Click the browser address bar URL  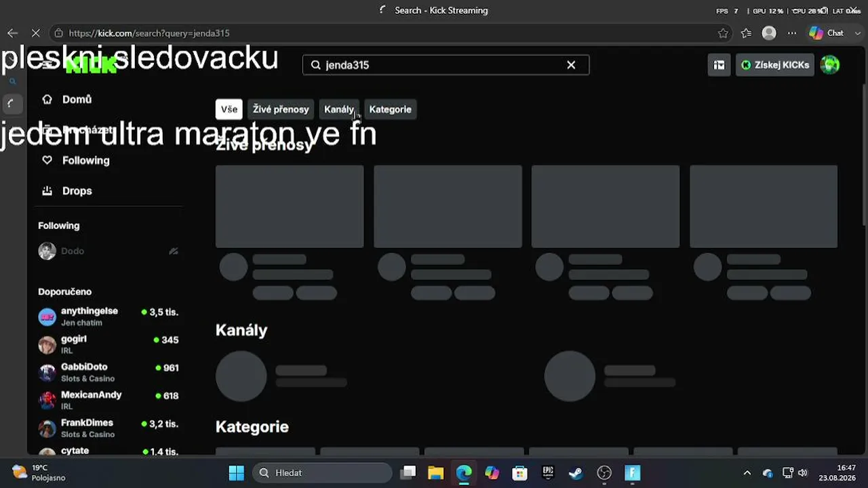(149, 33)
